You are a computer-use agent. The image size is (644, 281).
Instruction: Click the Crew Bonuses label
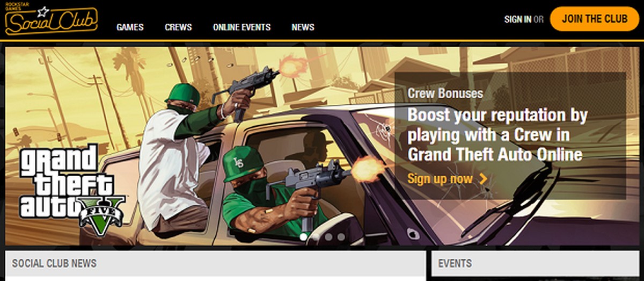point(445,93)
